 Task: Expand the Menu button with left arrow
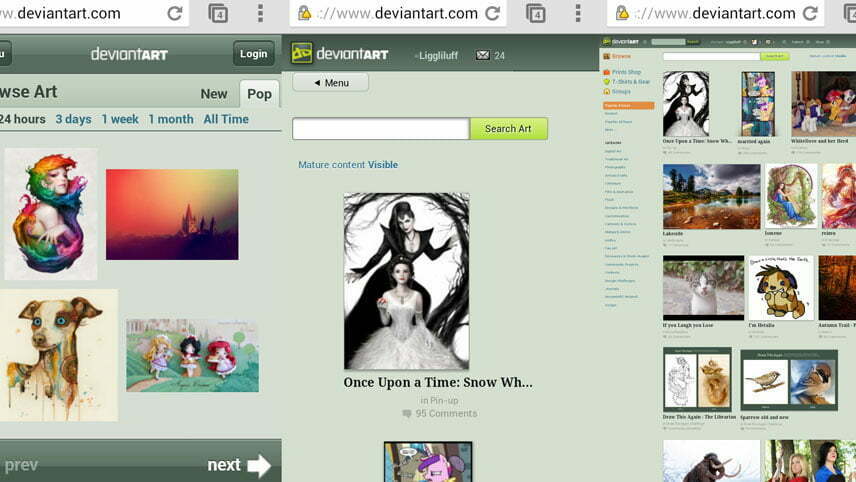[331, 83]
